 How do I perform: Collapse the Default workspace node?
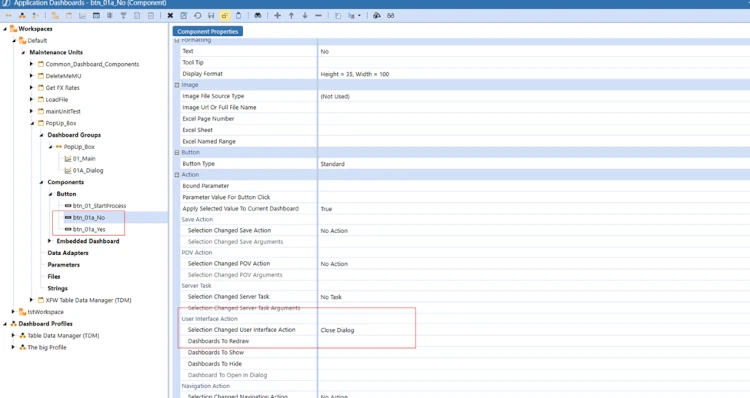pyautogui.click(x=14, y=41)
